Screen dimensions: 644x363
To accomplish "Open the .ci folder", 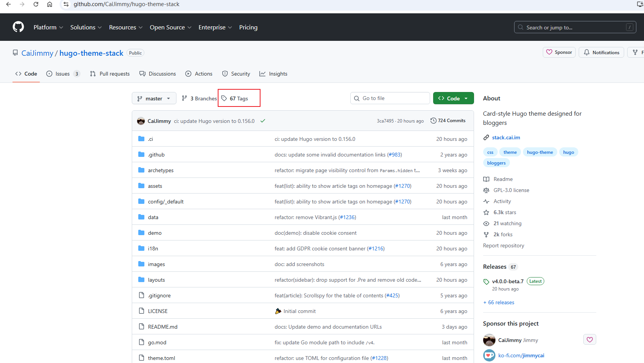I will (x=150, y=139).
